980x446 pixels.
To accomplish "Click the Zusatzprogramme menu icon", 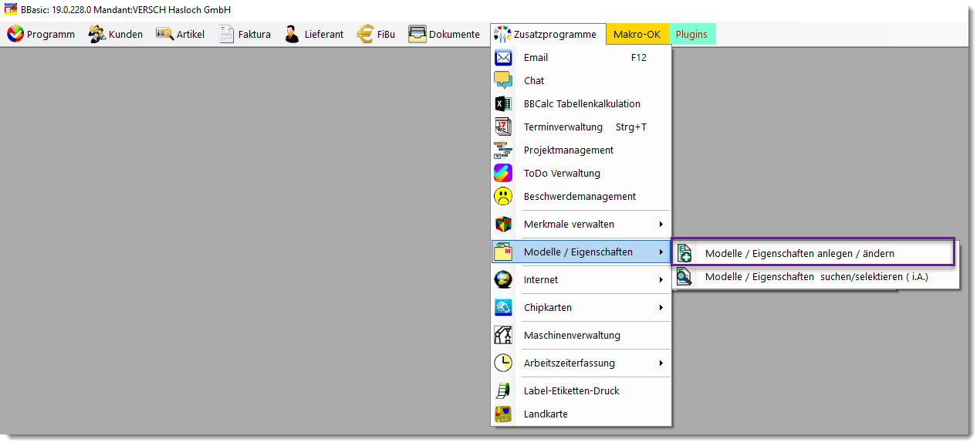I will [x=502, y=34].
